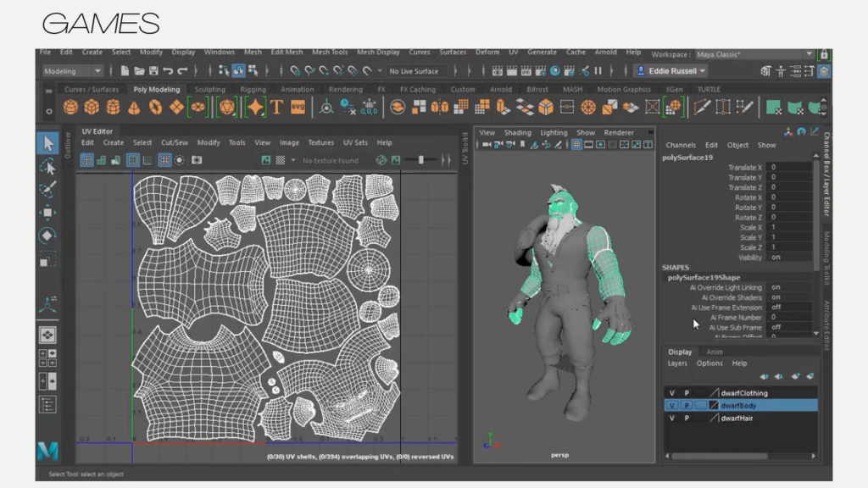Open the No Live Surface dropdown arrow

click(380, 71)
